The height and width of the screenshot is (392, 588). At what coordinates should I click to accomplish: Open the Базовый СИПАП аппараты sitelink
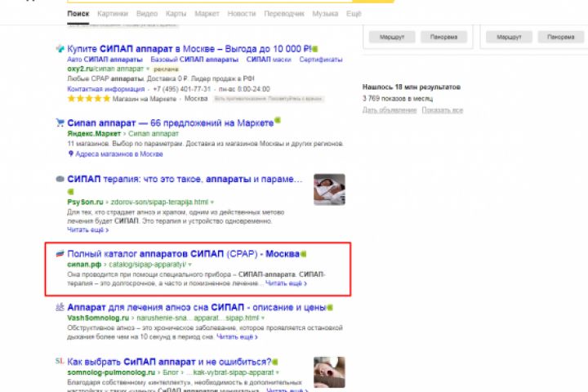[x=194, y=60]
